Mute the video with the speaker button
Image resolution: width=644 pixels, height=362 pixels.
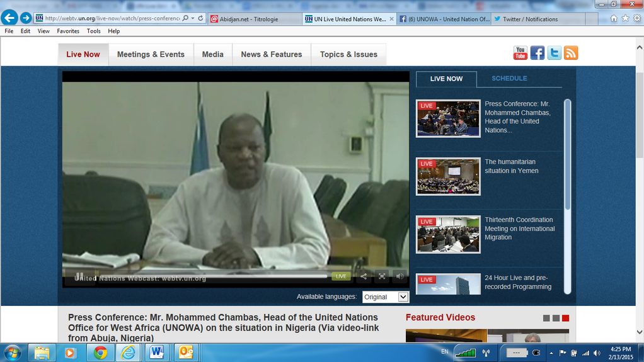tap(400, 276)
